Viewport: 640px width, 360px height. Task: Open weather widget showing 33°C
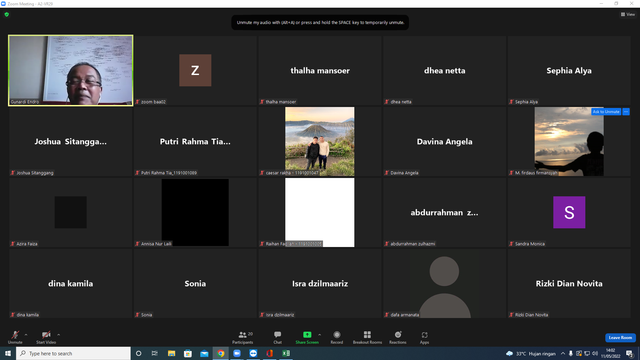click(531, 353)
